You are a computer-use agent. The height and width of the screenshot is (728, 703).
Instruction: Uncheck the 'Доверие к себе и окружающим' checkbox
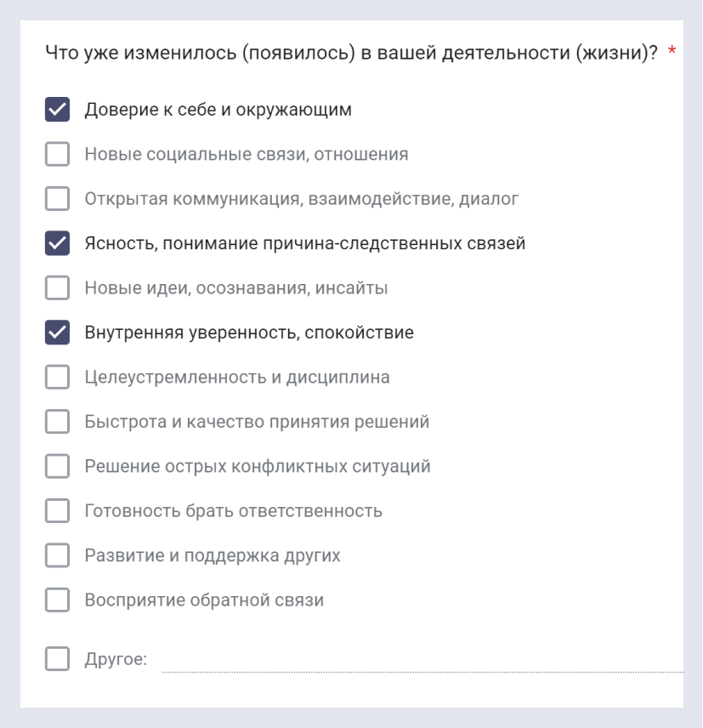point(57,111)
